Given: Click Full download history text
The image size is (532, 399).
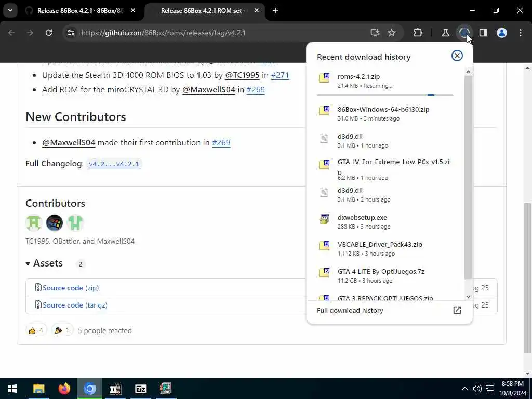Looking at the screenshot, I should coord(350,310).
